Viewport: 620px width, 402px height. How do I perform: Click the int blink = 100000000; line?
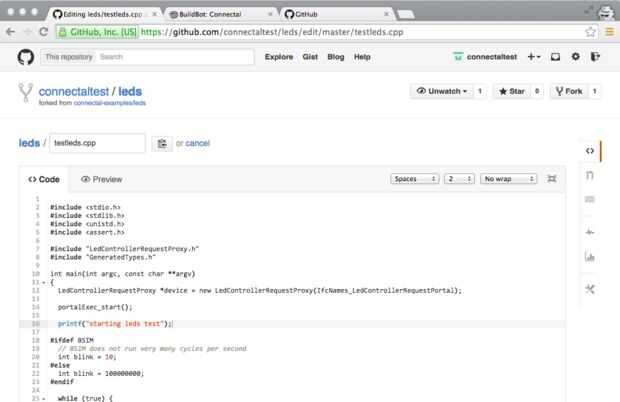pos(101,374)
